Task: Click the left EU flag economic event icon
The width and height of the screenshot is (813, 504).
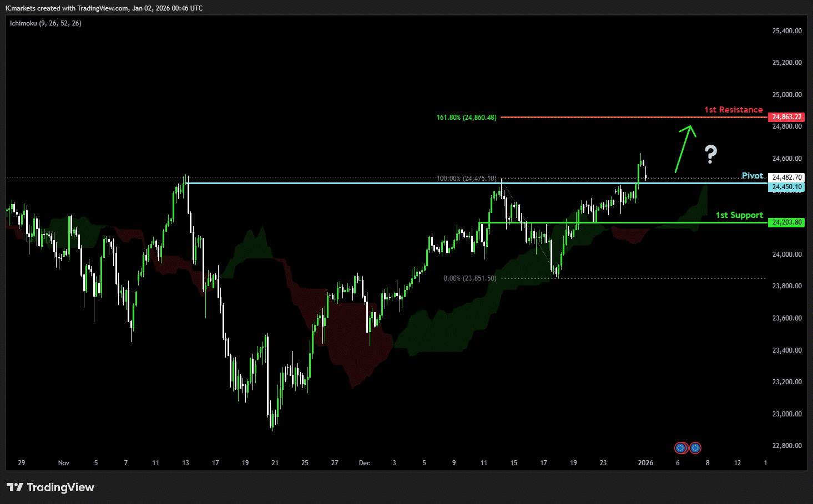Action: click(x=680, y=448)
